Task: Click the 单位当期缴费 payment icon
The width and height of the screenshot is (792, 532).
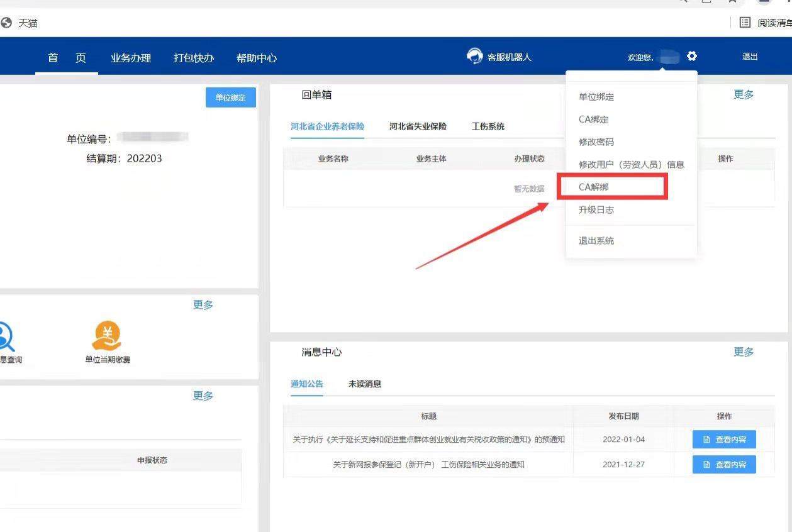Action: coord(106,336)
